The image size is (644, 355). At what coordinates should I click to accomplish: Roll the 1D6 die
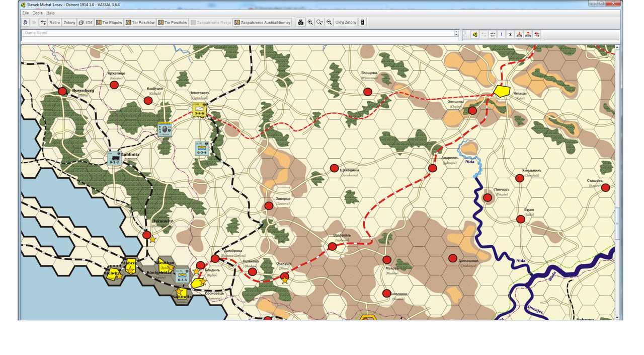pos(86,23)
